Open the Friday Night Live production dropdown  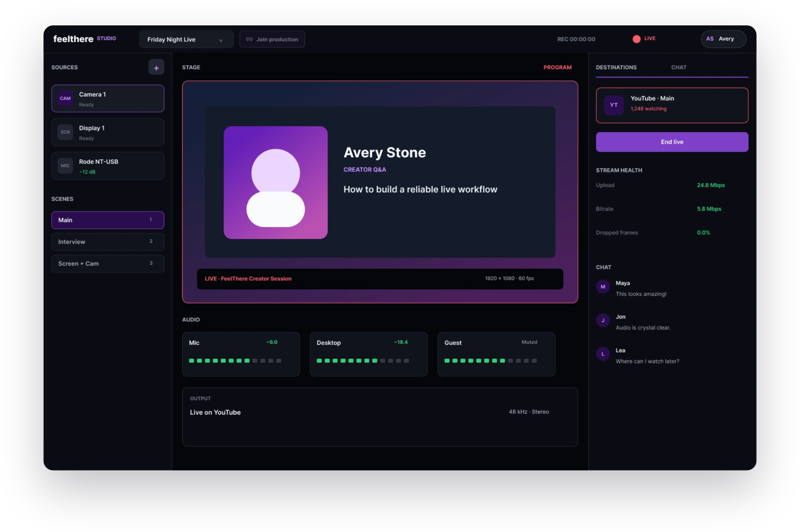[186, 39]
